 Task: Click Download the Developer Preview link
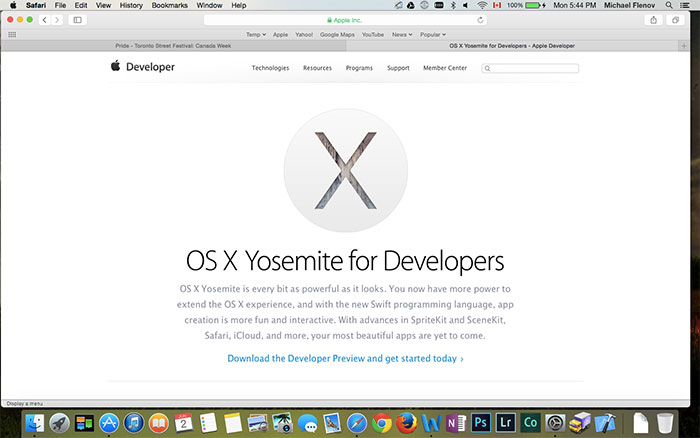tap(345, 358)
